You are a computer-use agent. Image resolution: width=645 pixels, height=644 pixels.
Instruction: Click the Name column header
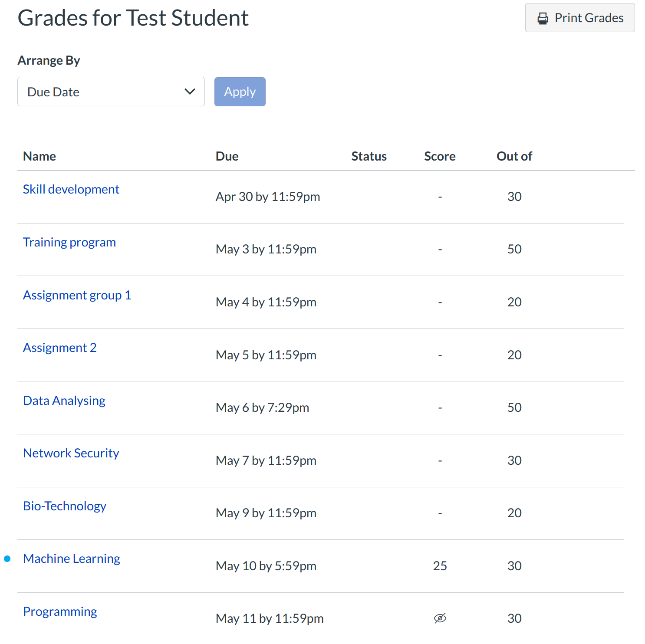pyautogui.click(x=39, y=156)
